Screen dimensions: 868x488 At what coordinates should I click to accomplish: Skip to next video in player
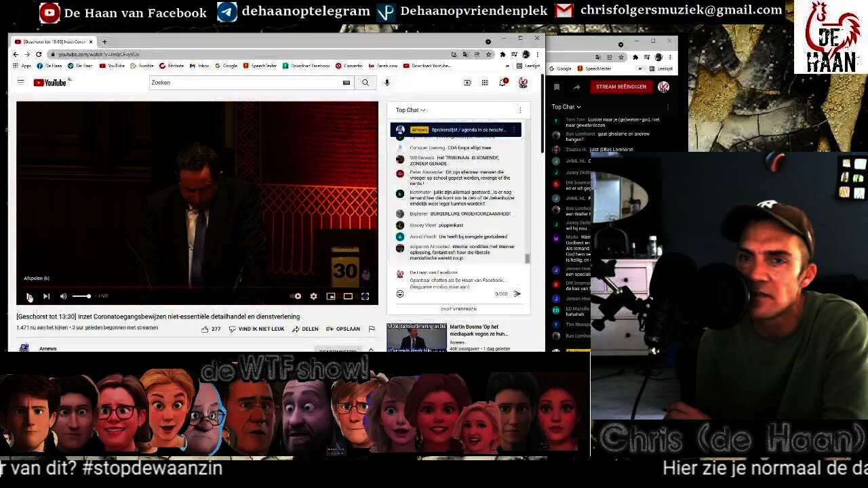coord(46,296)
